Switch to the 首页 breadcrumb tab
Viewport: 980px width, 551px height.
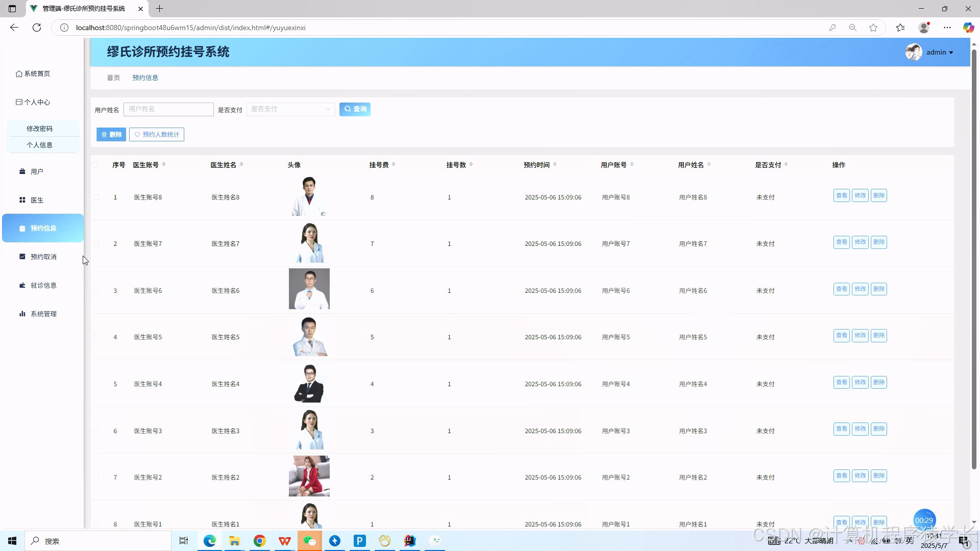point(113,78)
